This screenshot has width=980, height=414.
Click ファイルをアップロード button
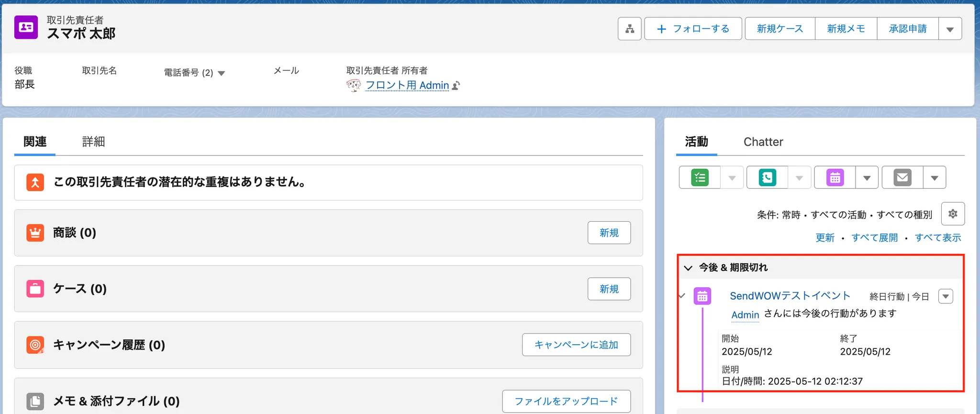(x=566, y=401)
